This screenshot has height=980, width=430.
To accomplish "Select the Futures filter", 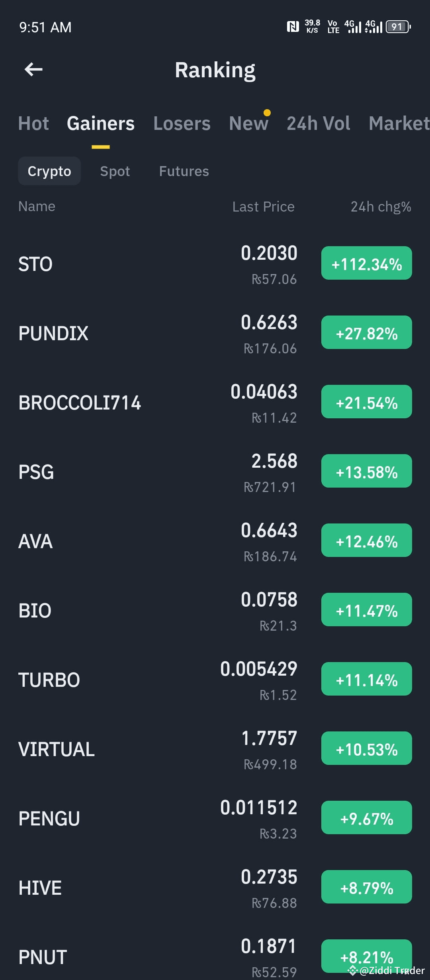I will 184,171.
